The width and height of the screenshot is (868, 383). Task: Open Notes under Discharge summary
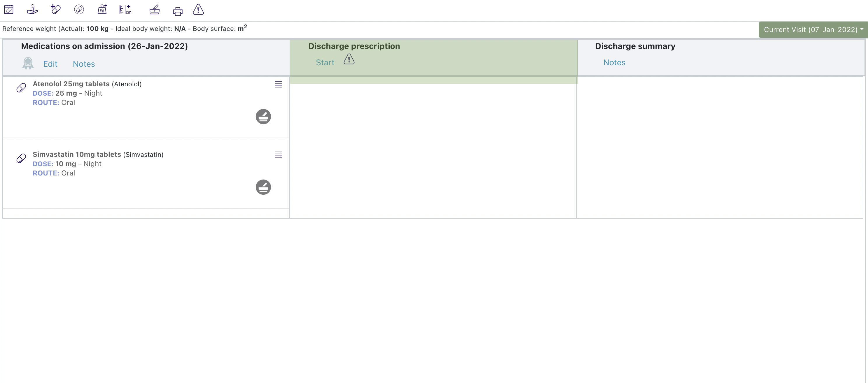pos(614,63)
